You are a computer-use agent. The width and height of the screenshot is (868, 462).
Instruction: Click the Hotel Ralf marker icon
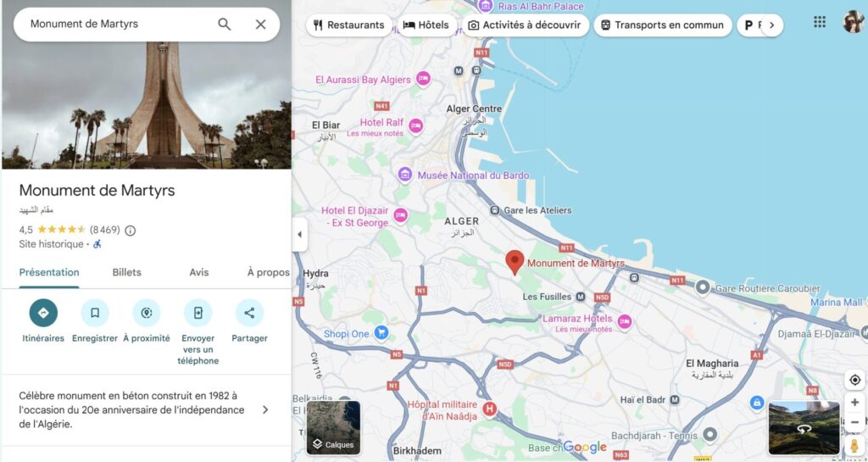point(415,126)
